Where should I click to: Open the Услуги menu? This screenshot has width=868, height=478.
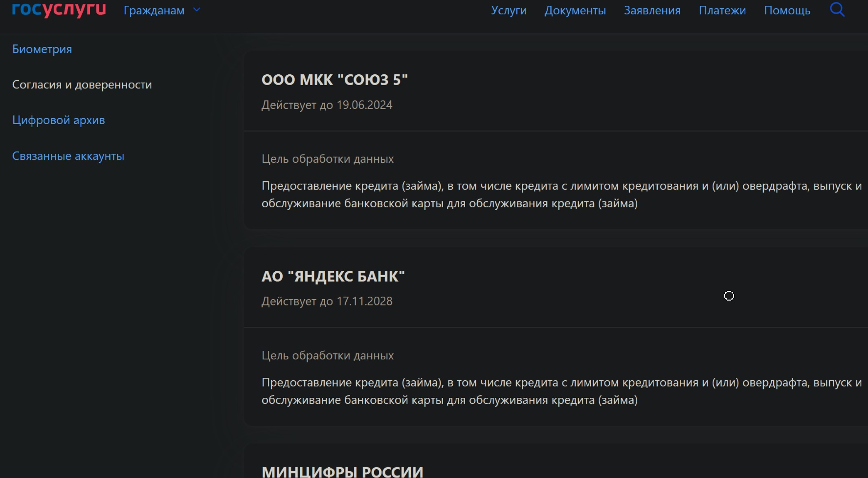click(x=509, y=10)
